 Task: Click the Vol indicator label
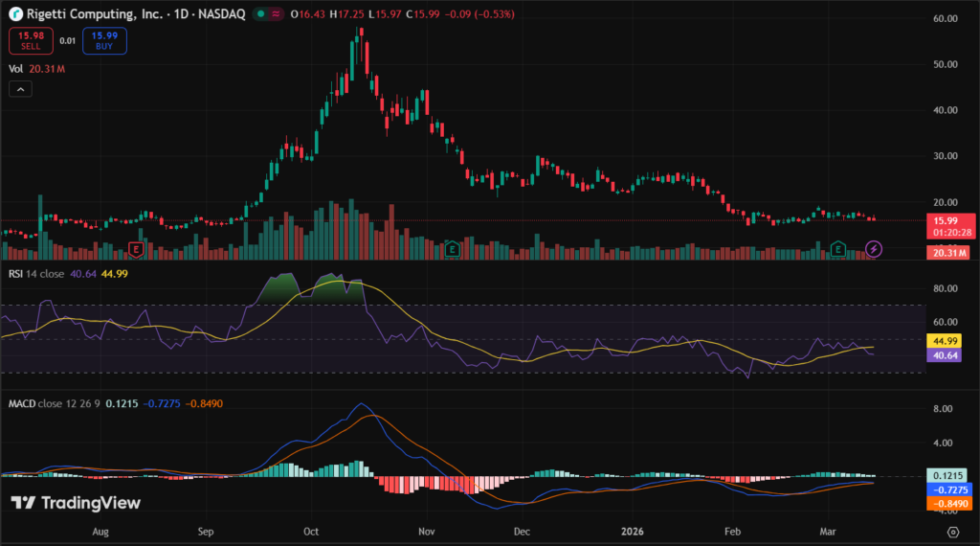(x=15, y=68)
